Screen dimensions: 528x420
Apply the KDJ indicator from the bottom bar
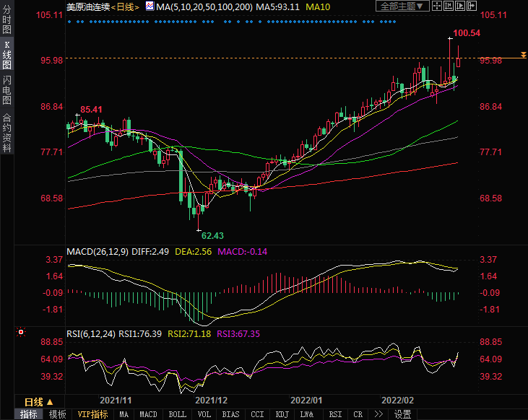[x=282, y=414]
